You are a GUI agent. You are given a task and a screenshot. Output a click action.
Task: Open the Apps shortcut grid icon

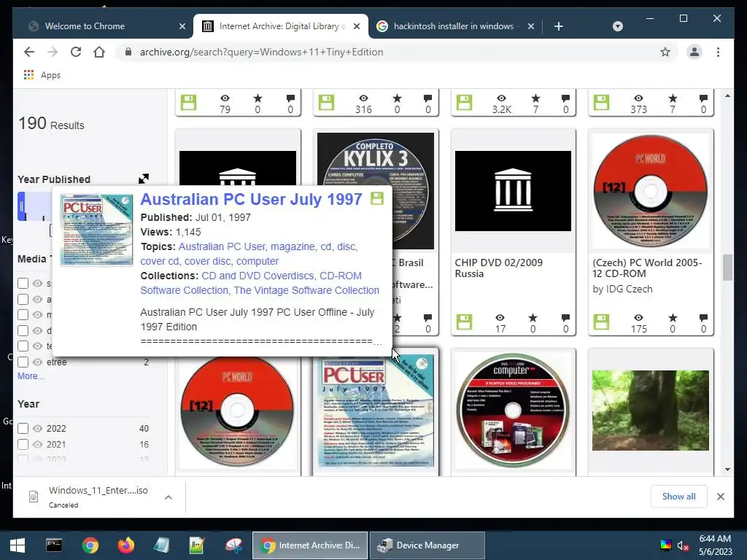pos(28,75)
